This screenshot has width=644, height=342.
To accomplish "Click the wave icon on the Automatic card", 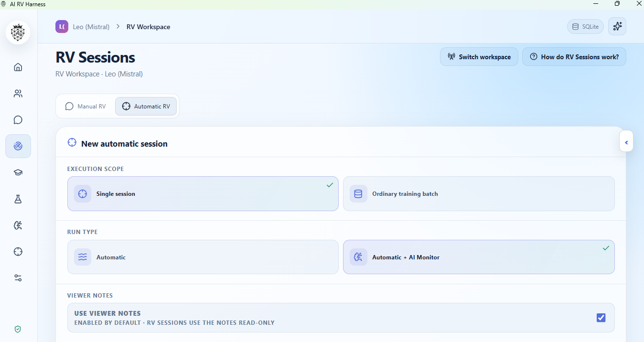I will tap(83, 257).
